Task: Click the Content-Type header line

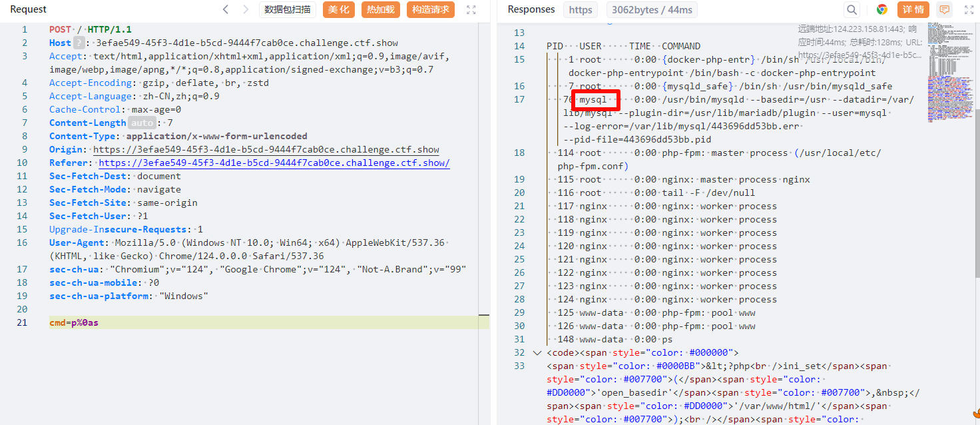Action: [x=178, y=136]
